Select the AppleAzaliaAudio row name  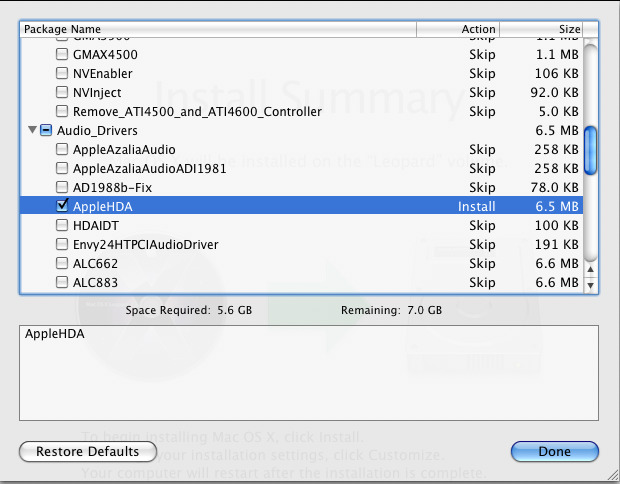tap(124, 149)
